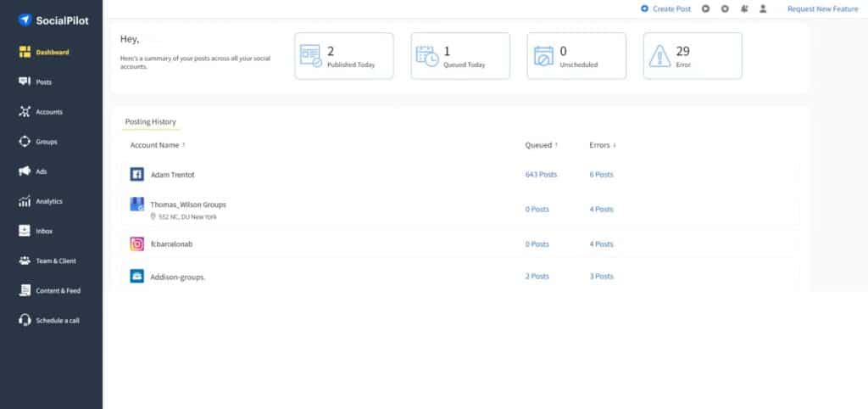
Task: Open 2 Posts queued for Addison-groups
Action: [x=537, y=277]
